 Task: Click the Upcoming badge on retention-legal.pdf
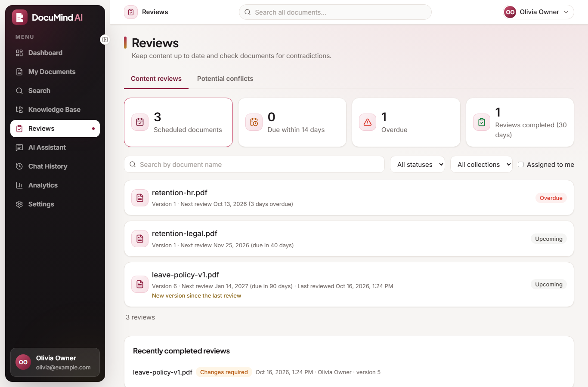tap(549, 239)
